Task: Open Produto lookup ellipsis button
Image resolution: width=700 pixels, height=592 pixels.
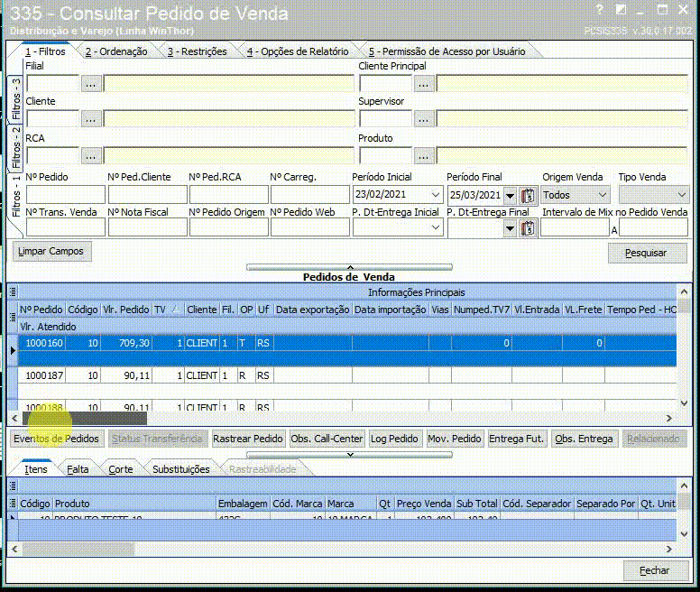Action: [423, 156]
